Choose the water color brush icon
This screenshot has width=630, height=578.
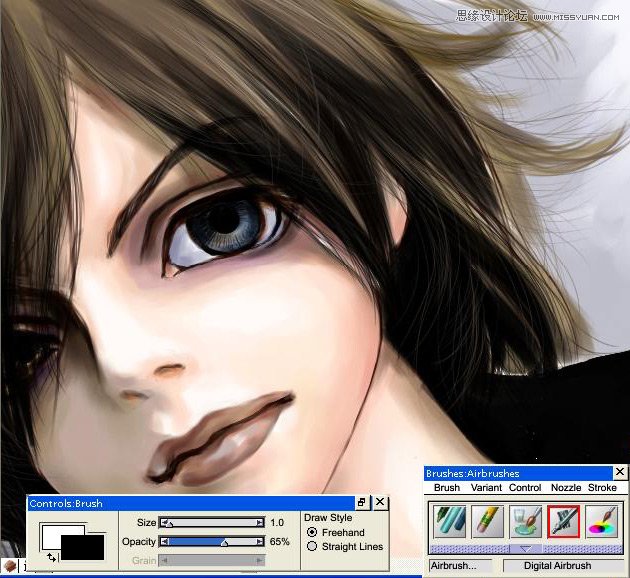525,522
